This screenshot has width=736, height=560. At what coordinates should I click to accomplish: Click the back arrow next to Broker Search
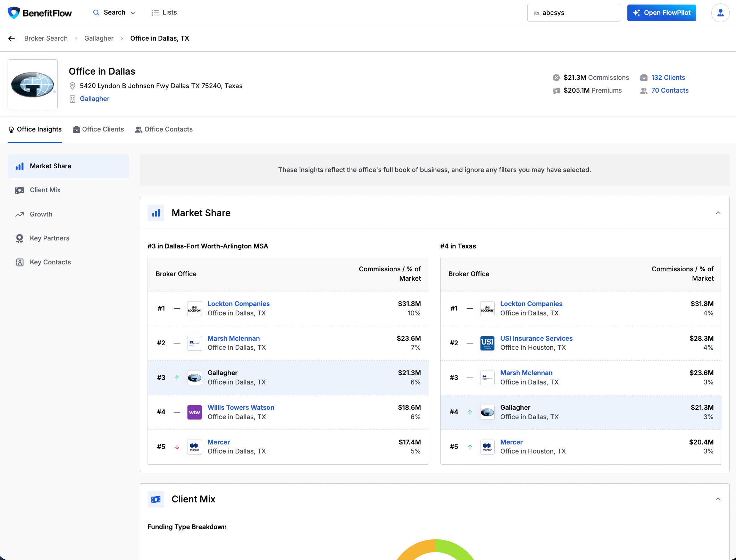[11, 39]
